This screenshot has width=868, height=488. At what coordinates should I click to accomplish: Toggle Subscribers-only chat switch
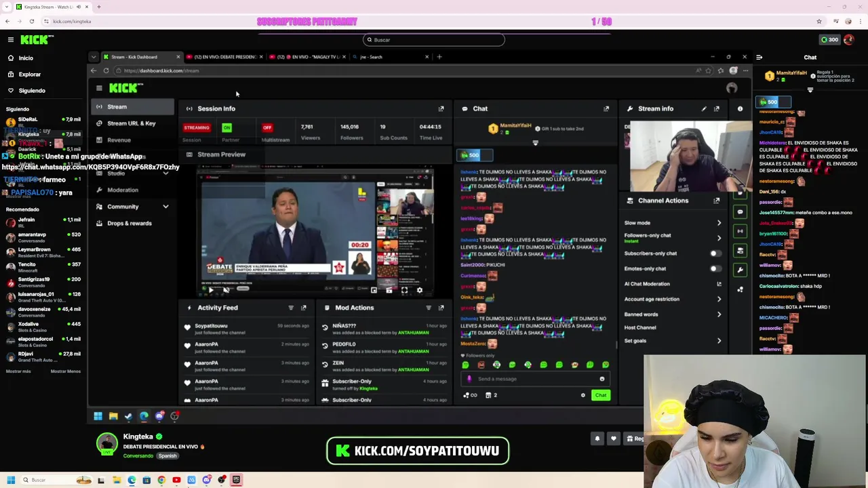[714, 253]
